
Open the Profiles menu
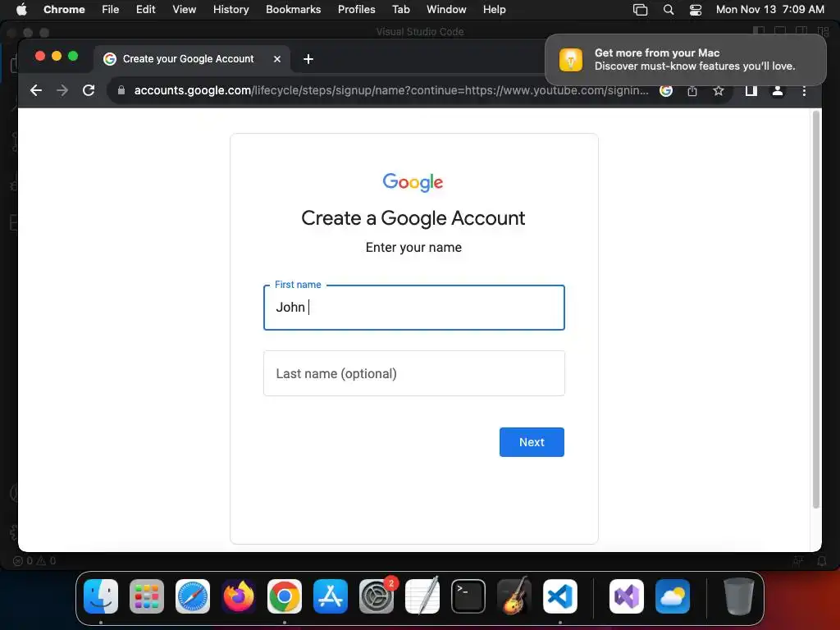pos(356,9)
